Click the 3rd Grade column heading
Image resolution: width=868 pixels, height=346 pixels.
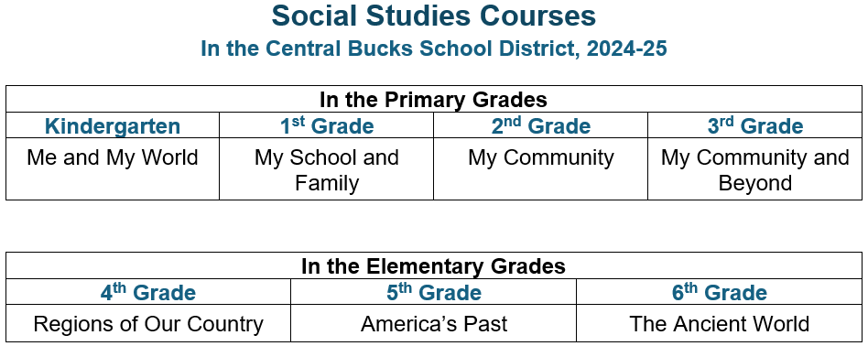(x=755, y=126)
